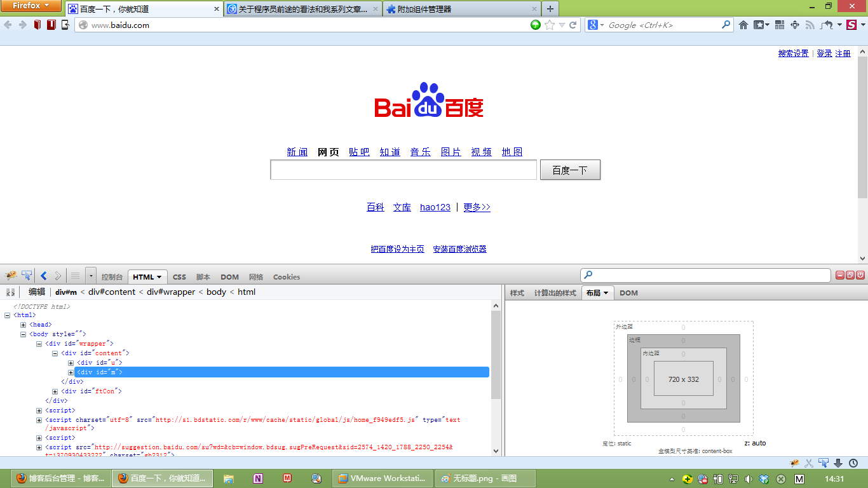Click div#content in the breadcrumb path
Viewport: 868px width, 488px height.
point(112,292)
